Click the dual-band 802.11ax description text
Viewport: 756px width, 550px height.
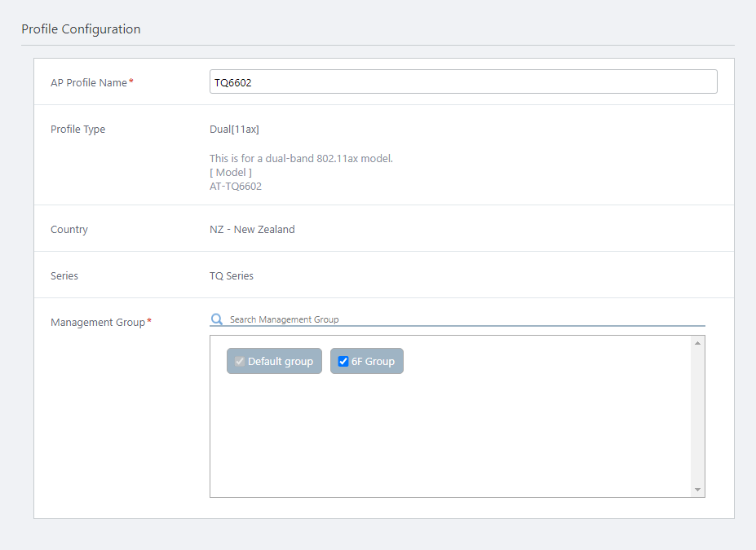[x=301, y=159]
